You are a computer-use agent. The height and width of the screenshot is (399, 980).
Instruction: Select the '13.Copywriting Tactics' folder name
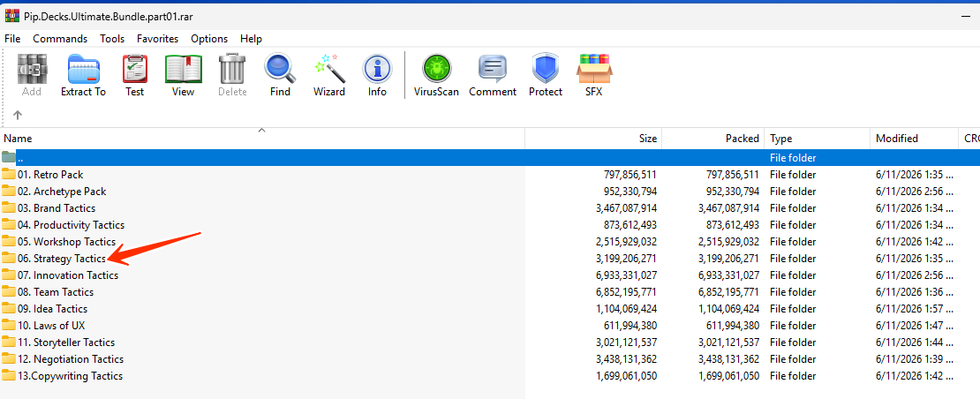click(x=70, y=376)
